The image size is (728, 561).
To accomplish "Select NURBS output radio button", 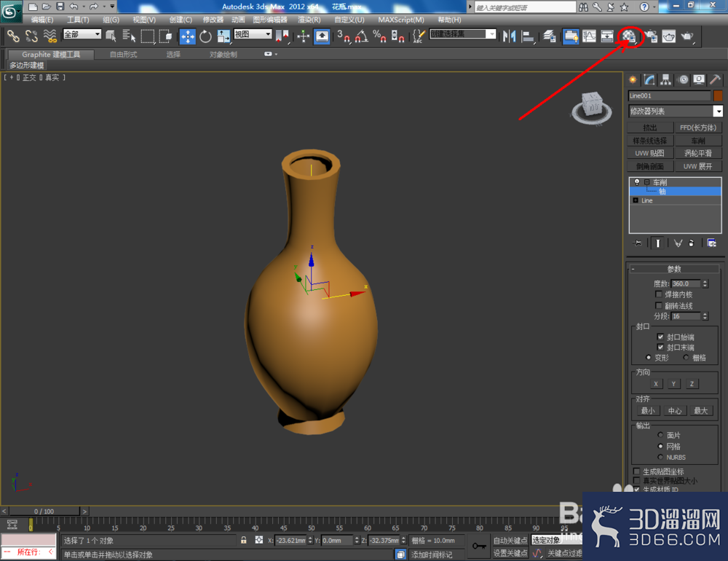I will click(x=660, y=458).
